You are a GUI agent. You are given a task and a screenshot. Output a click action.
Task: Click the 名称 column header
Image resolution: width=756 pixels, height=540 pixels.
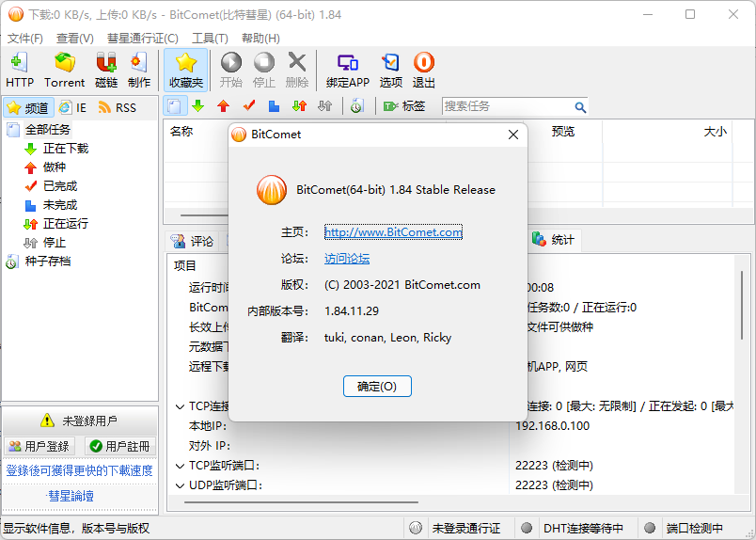click(x=181, y=132)
